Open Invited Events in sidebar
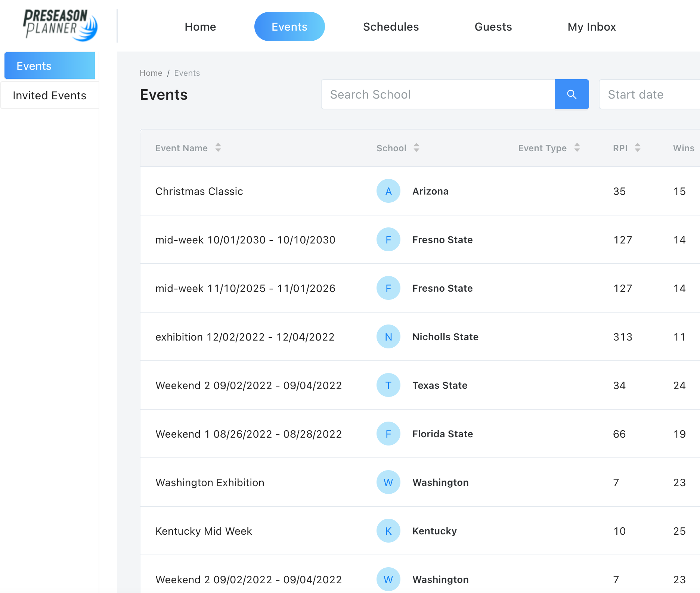 pos(50,95)
